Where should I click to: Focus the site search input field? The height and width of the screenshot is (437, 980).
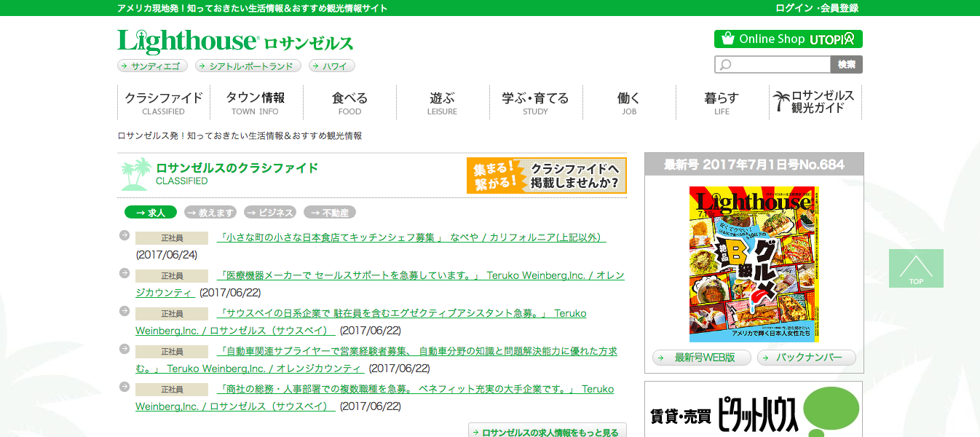coord(772,65)
